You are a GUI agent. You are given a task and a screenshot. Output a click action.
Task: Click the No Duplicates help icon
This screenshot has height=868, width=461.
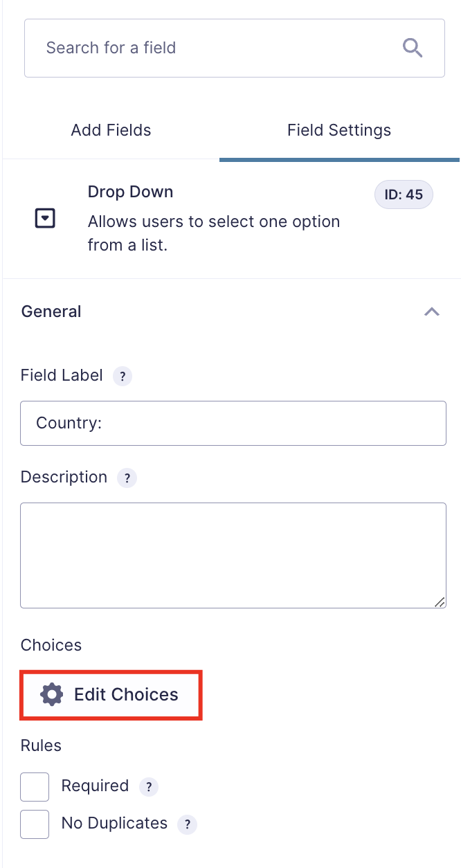tap(188, 824)
